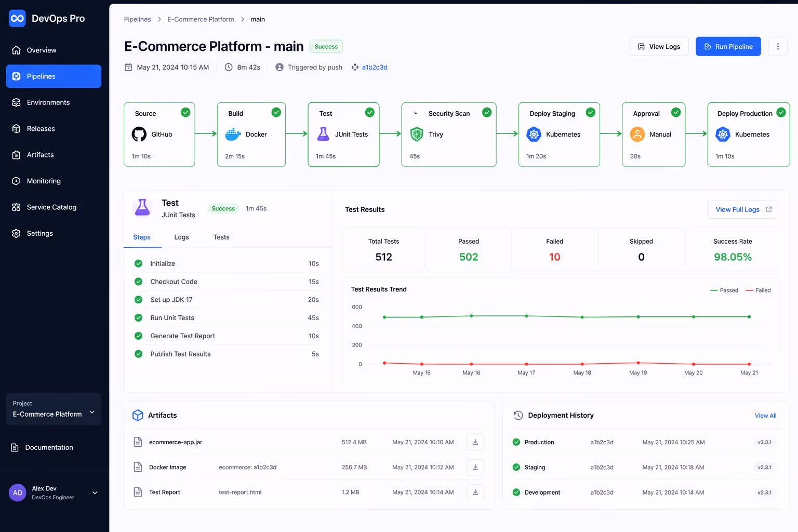
Task: Select the Run Unit Tests step
Action: point(227,318)
